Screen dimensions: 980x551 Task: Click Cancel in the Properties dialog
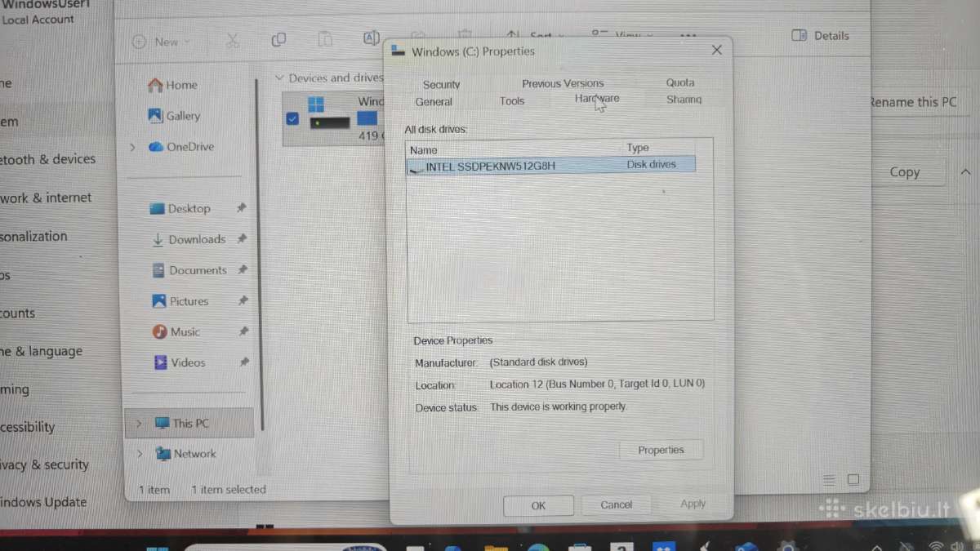[x=617, y=504]
